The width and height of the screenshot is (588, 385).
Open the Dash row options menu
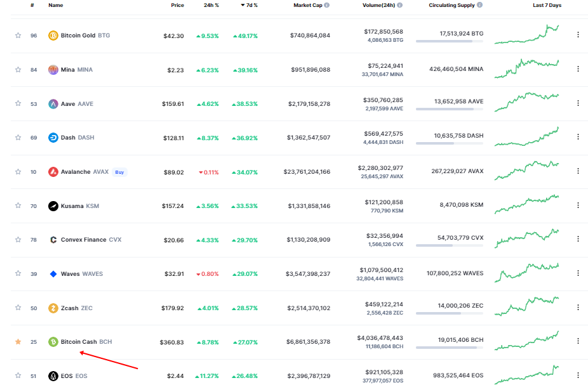pyautogui.click(x=578, y=137)
